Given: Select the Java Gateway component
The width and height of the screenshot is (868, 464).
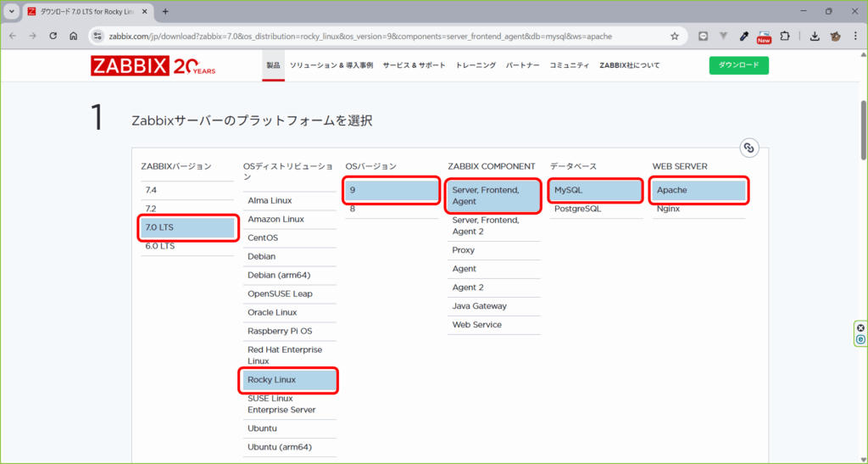Looking at the screenshot, I should tap(494, 306).
